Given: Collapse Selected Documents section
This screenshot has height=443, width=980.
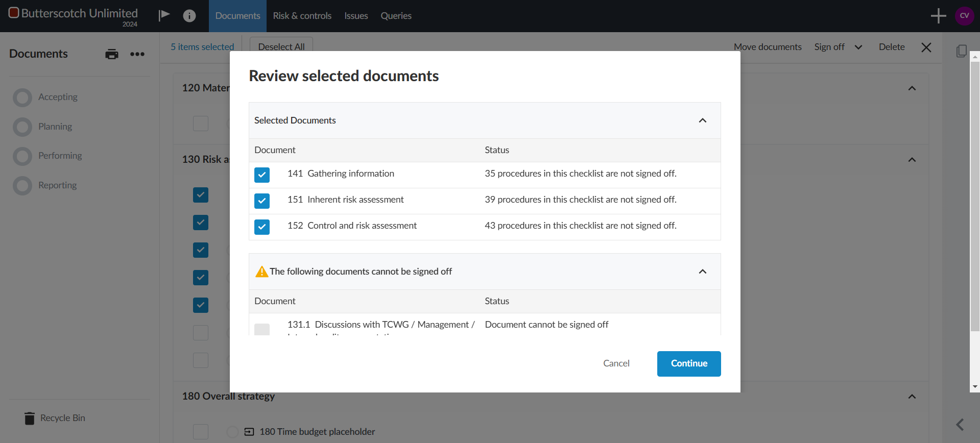Looking at the screenshot, I should click(x=703, y=120).
